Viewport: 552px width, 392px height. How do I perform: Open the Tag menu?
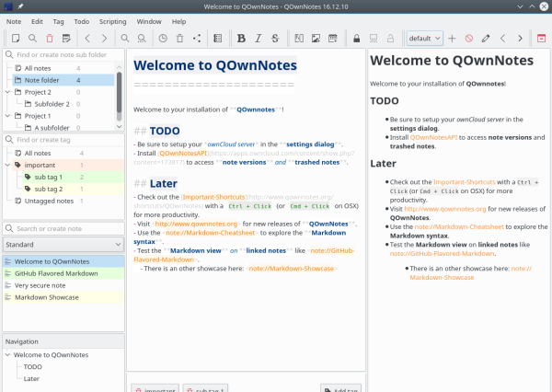click(59, 21)
